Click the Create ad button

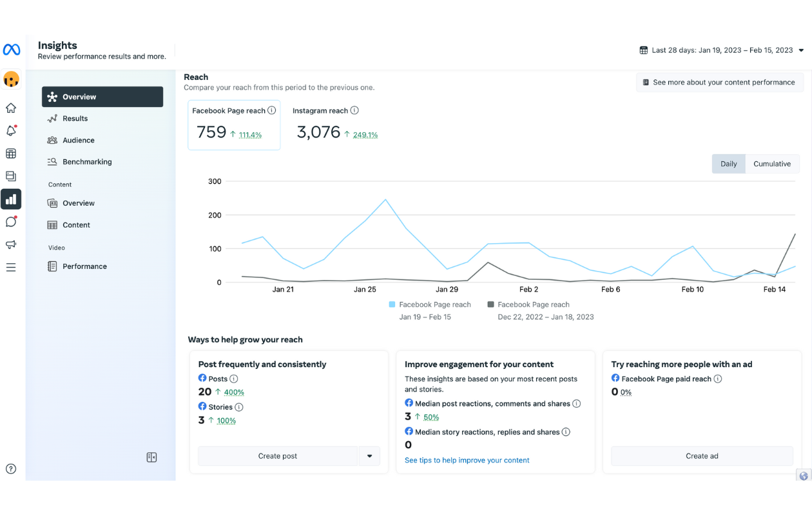coord(702,456)
